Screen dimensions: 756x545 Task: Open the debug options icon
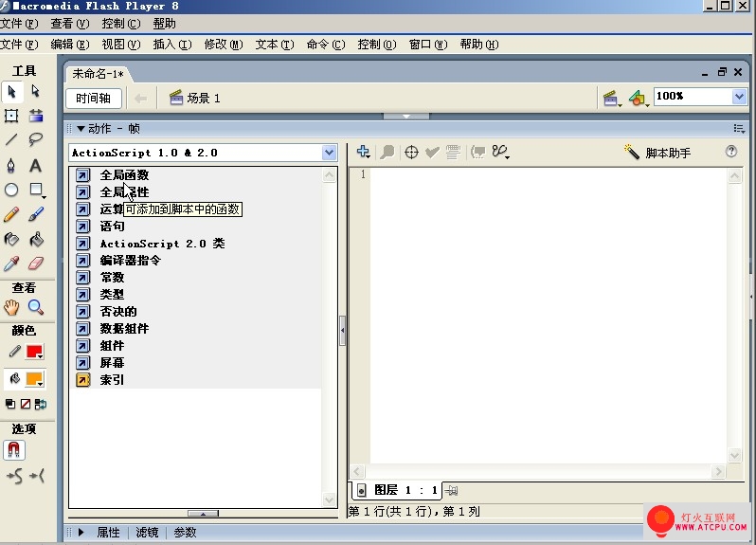500,153
